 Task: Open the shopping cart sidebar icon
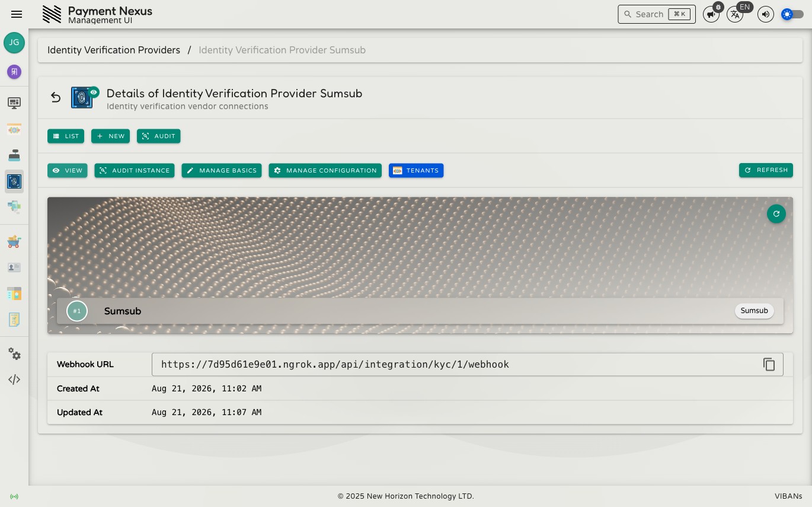coord(14,241)
